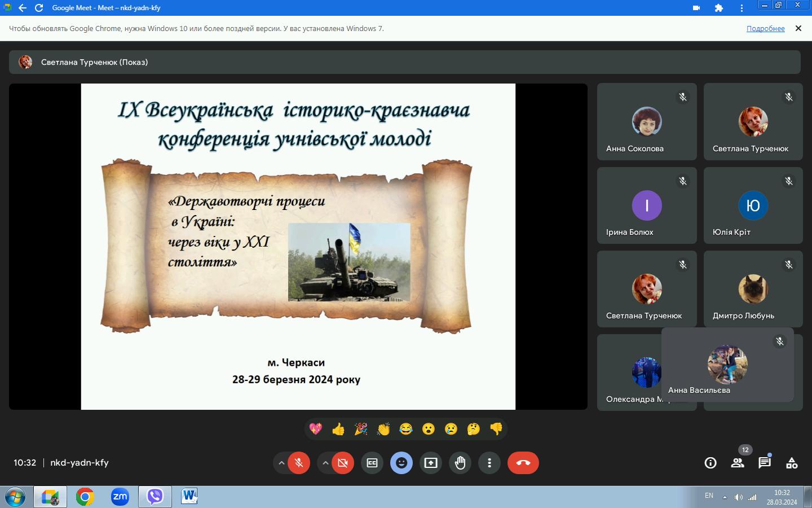Send the clapping hands reaction
This screenshot has height=508, width=812.
click(383, 430)
